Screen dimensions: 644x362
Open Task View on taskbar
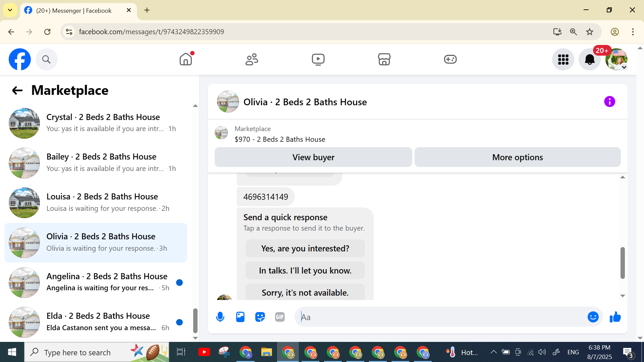(181, 352)
